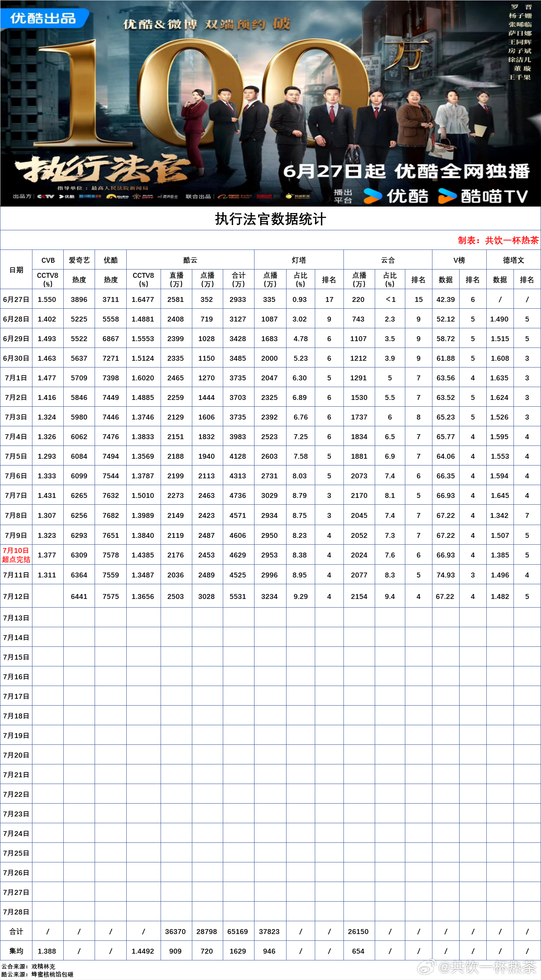Select the average total value 1629
Screen dimensions: 541x980
[x=238, y=951]
